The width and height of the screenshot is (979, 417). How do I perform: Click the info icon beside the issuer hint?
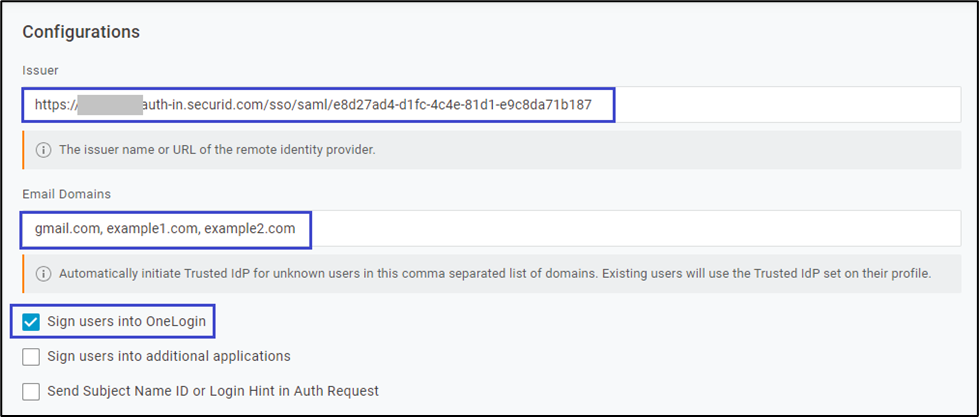point(44,150)
